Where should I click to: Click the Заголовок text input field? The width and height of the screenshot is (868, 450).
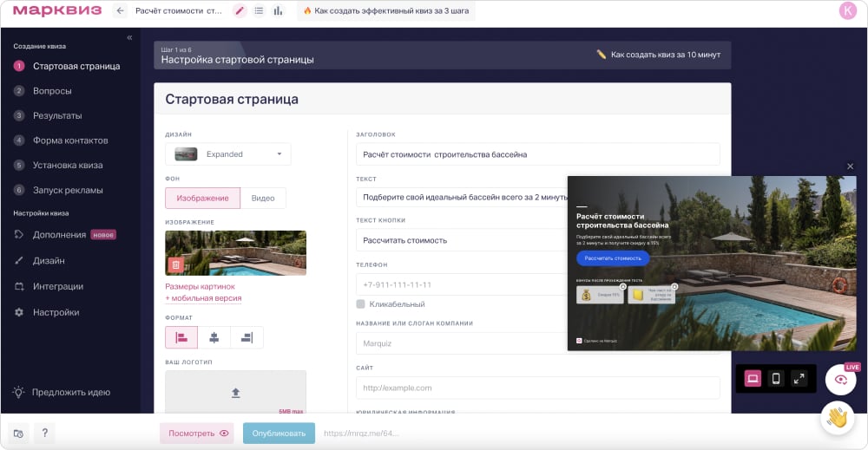click(x=537, y=154)
